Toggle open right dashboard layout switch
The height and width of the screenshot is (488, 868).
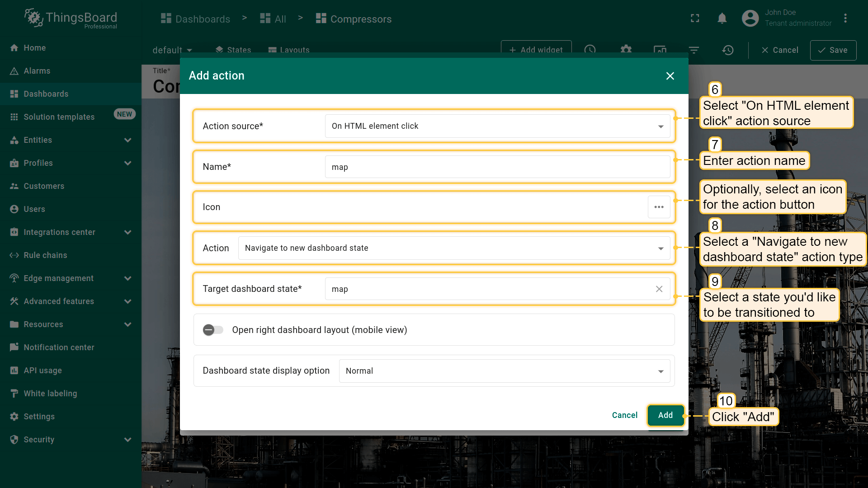pos(213,330)
